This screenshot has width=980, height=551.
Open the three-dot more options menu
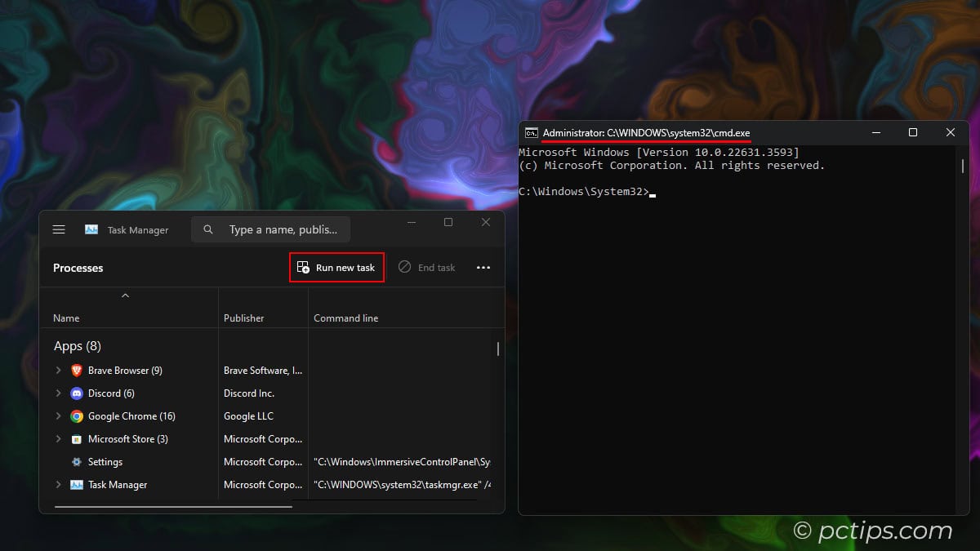click(483, 268)
